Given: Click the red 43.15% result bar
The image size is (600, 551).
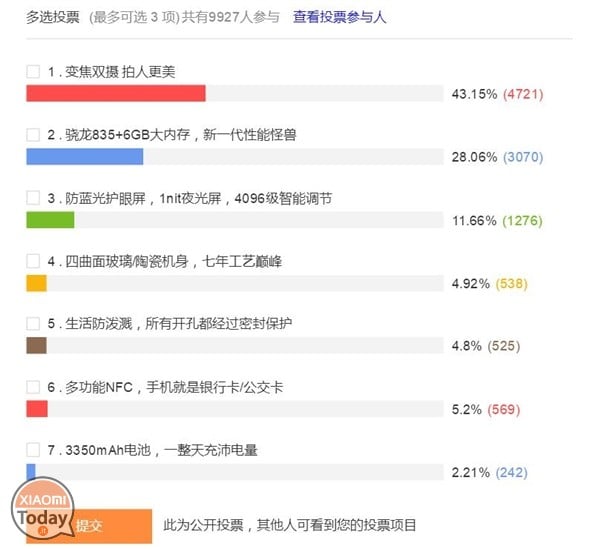Looking at the screenshot, I should (116, 93).
